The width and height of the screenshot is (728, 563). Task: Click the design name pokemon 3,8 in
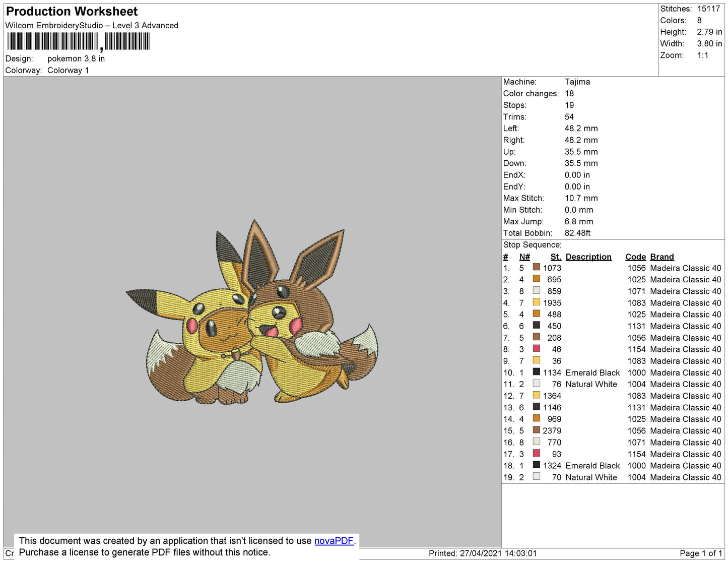click(x=76, y=58)
